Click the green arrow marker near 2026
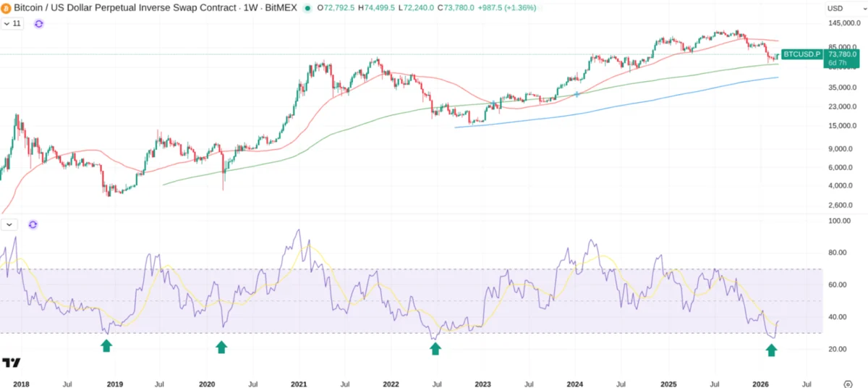The height and width of the screenshot is (388, 868). point(771,350)
